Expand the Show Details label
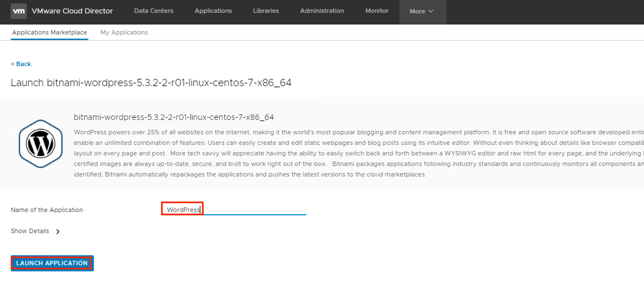This screenshot has width=644, height=288. [x=30, y=231]
